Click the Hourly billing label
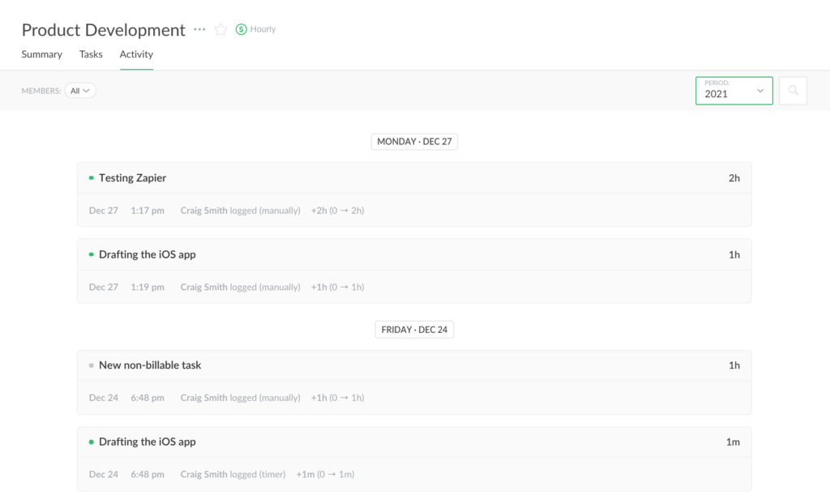Screen dimensions: 830x504 [x=263, y=29]
